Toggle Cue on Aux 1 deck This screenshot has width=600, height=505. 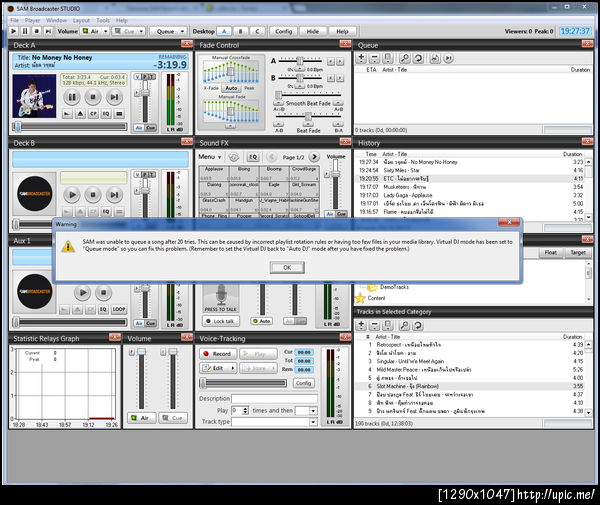click(150, 323)
